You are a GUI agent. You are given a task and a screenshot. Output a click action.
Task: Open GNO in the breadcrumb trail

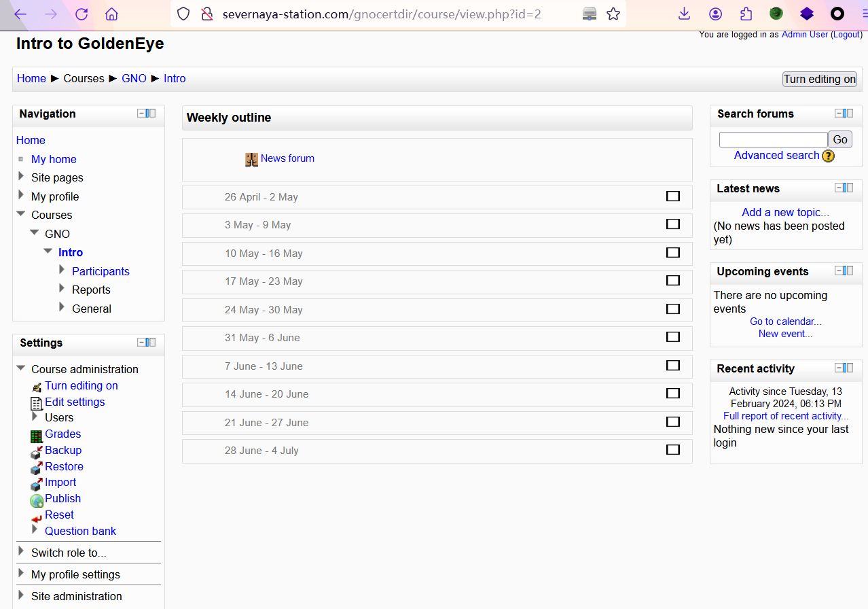(134, 79)
